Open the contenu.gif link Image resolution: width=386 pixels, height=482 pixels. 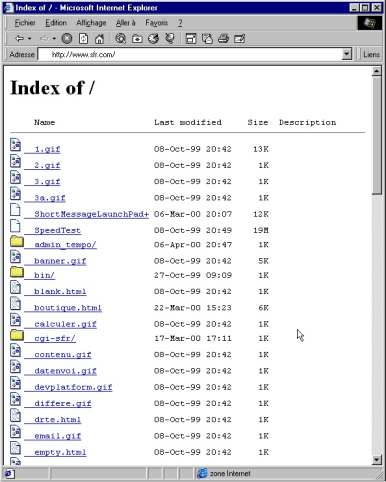pyautogui.click(x=63, y=355)
